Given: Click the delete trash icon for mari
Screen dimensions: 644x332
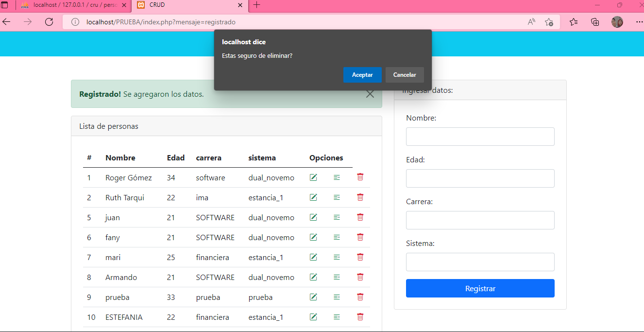Looking at the screenshot, I should 360,257.
